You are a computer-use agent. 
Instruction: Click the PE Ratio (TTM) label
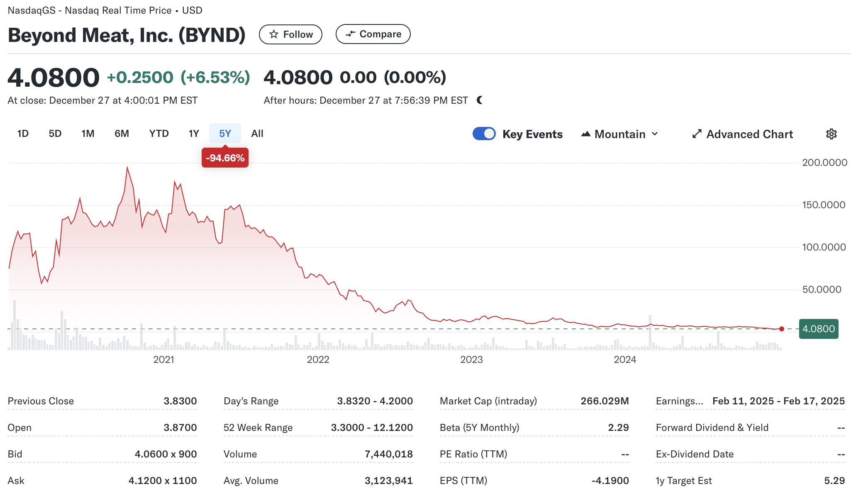coord(473,454)
